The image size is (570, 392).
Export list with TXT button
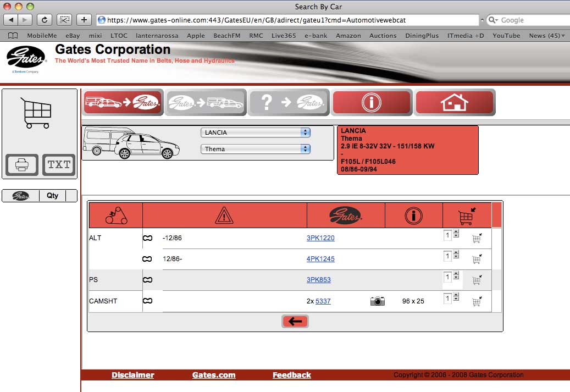[x=59, y=165]
